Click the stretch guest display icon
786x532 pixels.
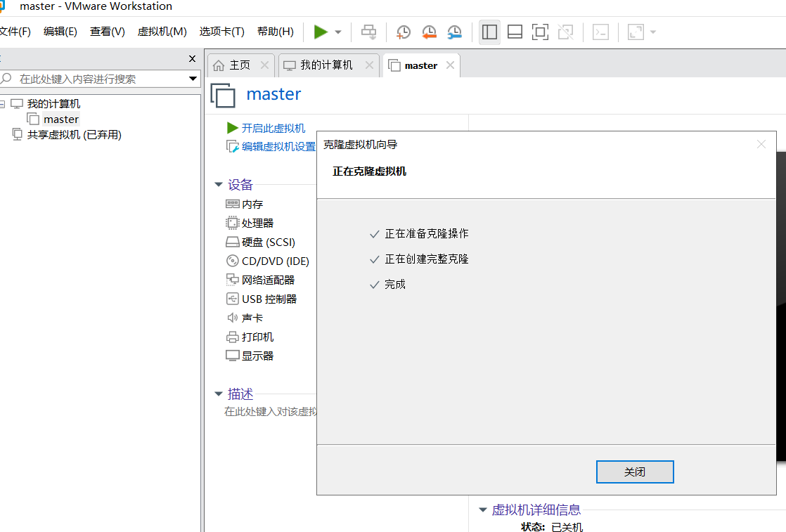636,32
